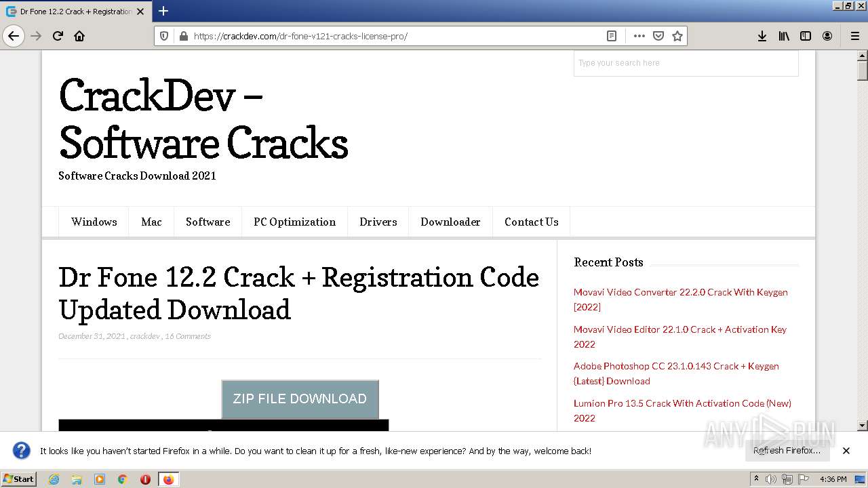
Task: Open the Windows menu item
Action: point(94,222)
